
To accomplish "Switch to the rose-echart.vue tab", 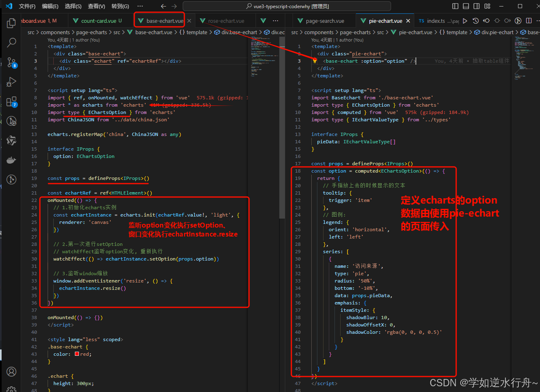I will pos(226,21).
